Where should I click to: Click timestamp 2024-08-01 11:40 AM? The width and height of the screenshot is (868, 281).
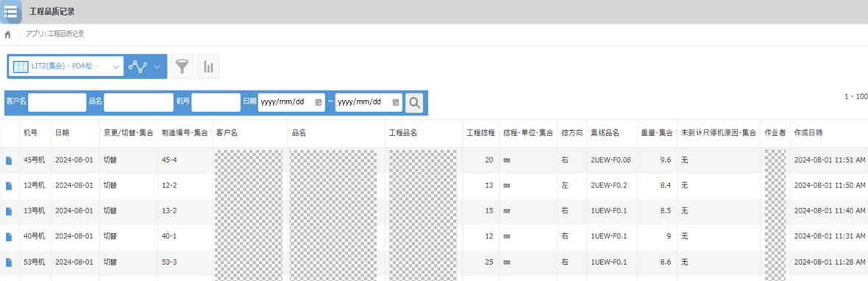click(830, 211)
